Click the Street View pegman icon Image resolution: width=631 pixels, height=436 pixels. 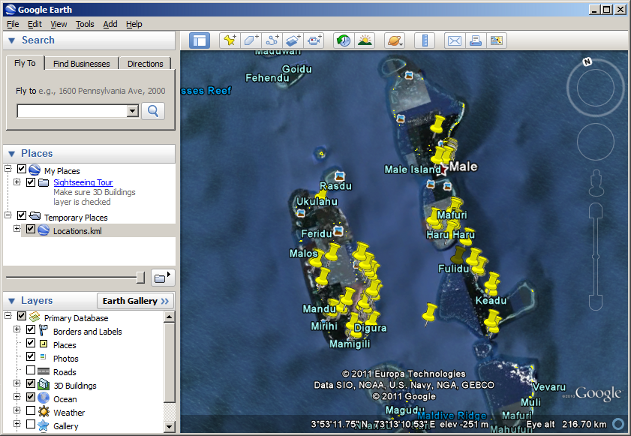(596, 182)
